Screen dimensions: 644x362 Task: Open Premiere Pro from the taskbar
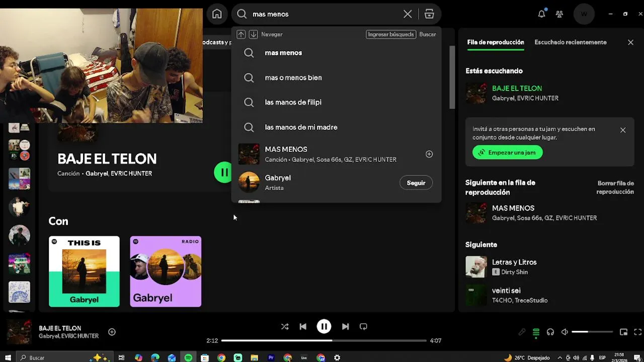[271, 357]
